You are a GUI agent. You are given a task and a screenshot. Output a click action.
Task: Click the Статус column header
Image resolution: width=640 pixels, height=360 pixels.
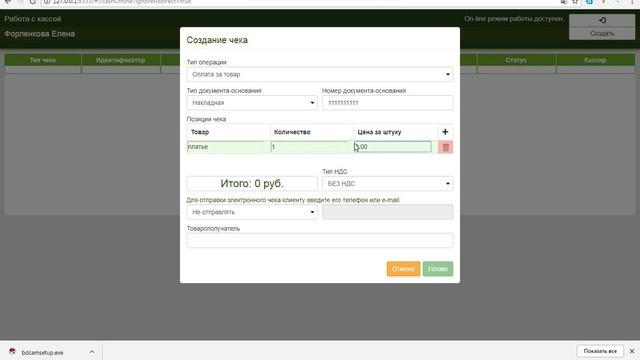tap(516, 60)
